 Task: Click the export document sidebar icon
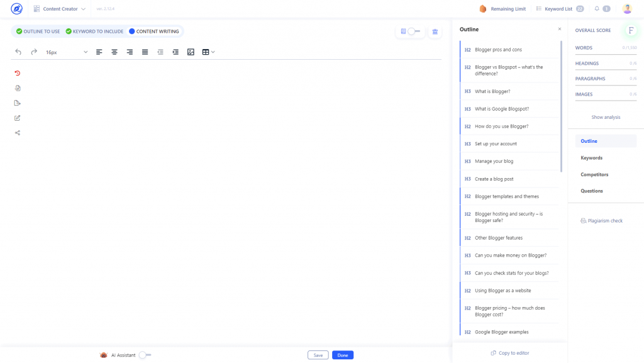[17, 103]
